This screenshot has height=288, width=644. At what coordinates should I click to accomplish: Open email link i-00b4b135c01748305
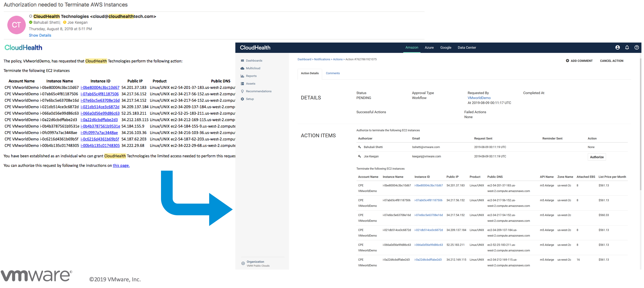[100, 145]
